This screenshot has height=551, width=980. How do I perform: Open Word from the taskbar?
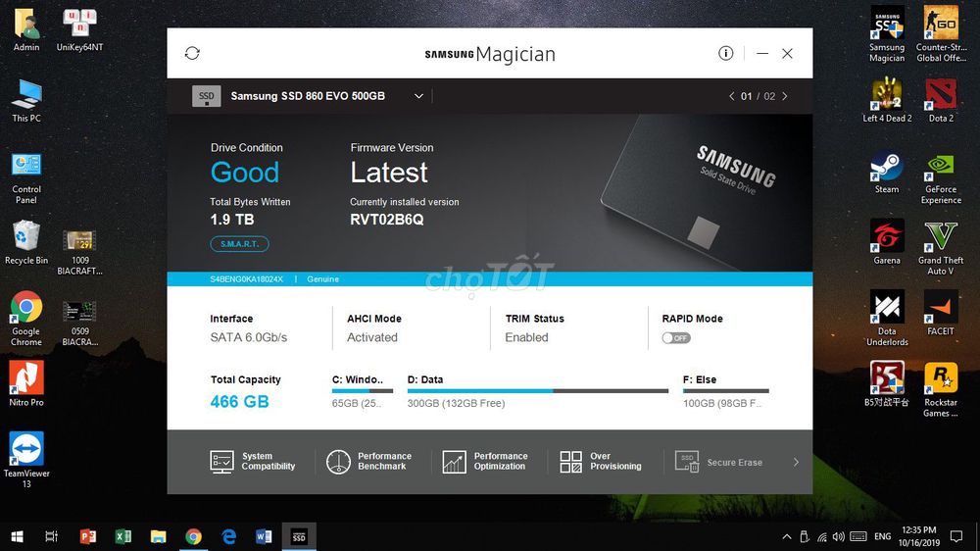pos(264,536)
